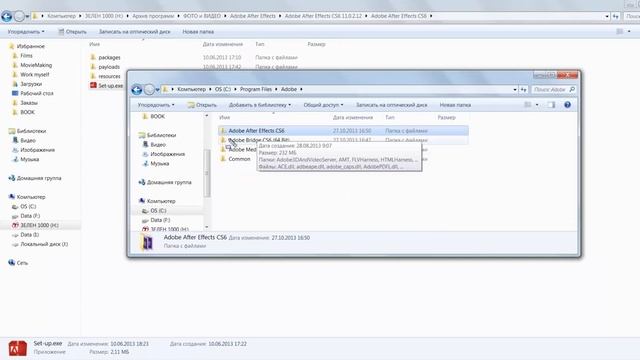Click Компьютер breadcrumb in Adobe window
640x360 pixels.
[x=191, y=89]
